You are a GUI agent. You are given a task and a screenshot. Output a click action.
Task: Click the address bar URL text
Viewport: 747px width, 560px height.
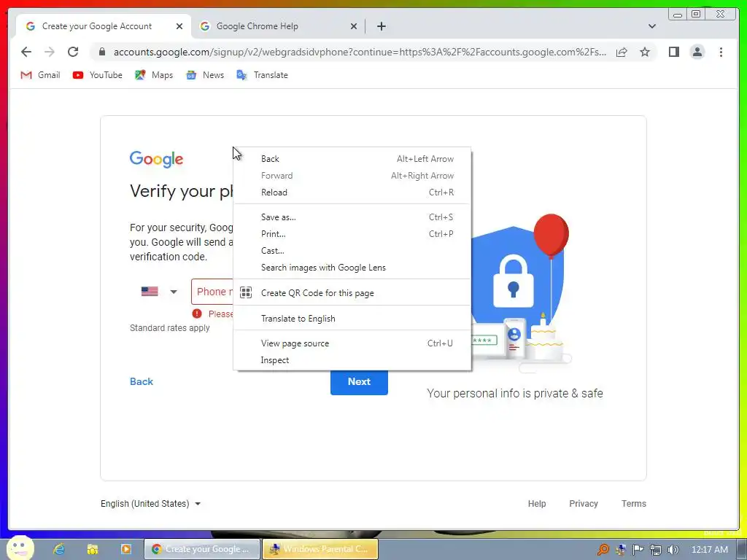pos(360,52)
